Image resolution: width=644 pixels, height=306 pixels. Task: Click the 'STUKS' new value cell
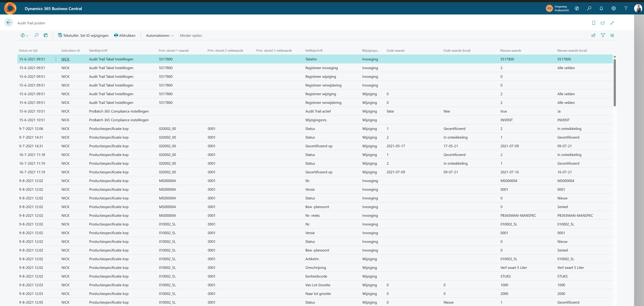tap(505, 276)
